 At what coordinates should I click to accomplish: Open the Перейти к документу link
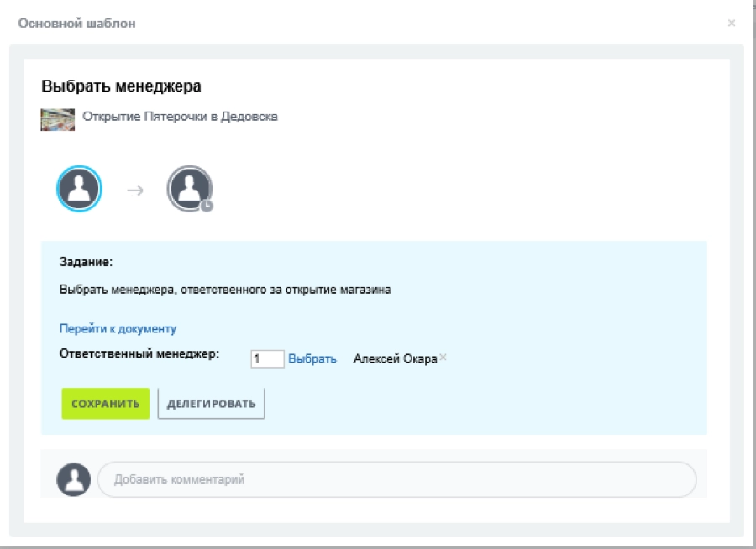tap(118, 329)
